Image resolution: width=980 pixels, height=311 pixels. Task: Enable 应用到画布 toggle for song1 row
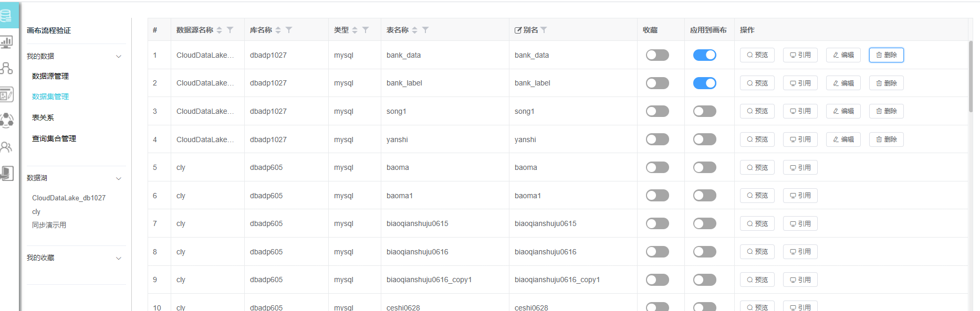(x=704, y=111)
